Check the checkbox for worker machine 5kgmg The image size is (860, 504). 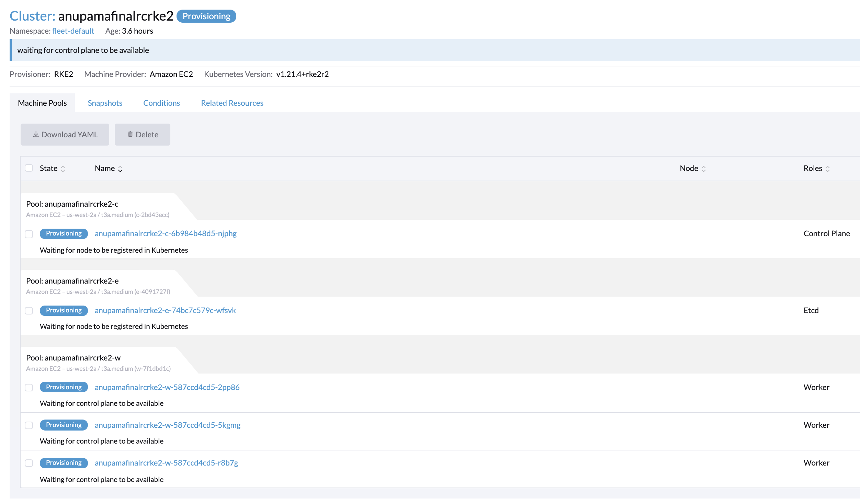click(x=29, y=425)
